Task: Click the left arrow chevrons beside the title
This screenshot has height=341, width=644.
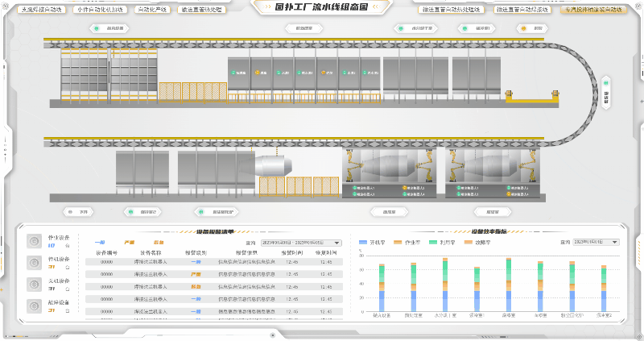Action: (x=267, y=7)
